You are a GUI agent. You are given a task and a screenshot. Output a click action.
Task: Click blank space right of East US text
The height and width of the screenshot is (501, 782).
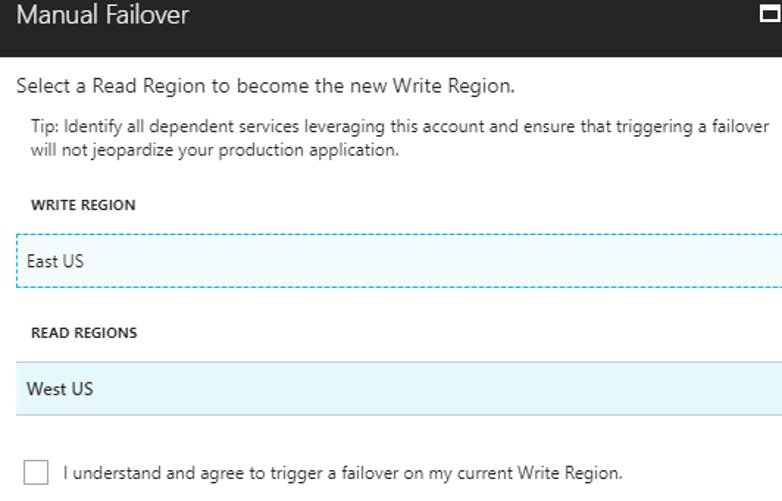433,261
